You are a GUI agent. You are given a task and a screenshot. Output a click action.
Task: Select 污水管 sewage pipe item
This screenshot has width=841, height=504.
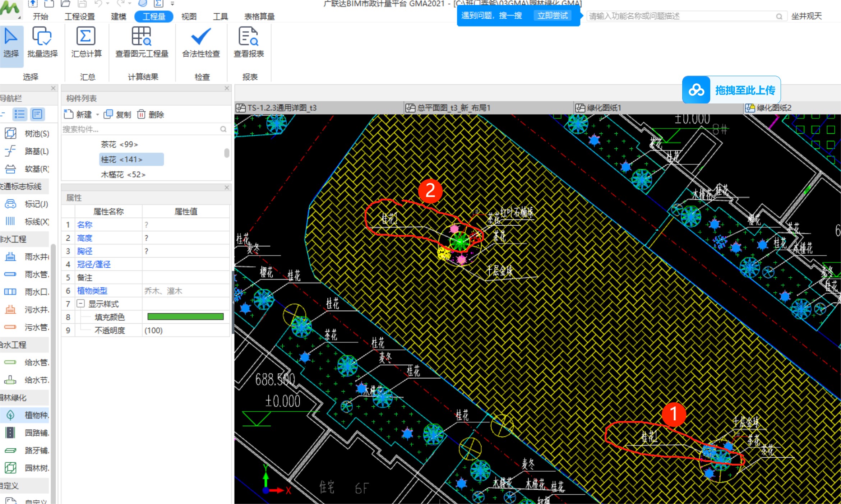[x=27, y=327]
